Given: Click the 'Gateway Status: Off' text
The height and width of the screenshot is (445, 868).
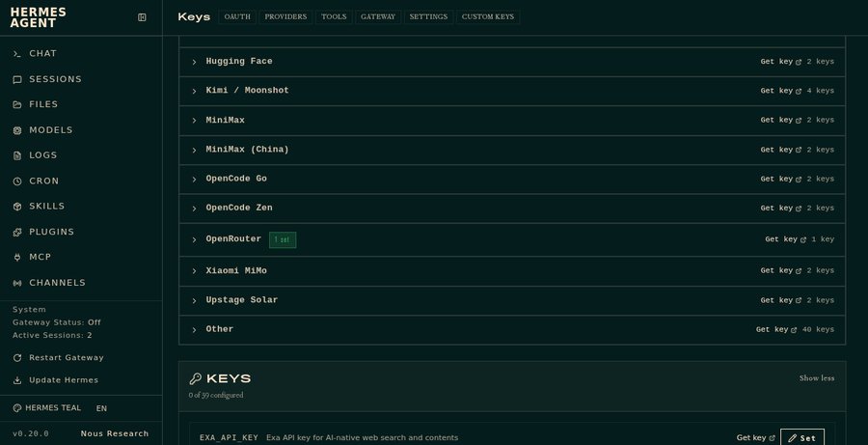Looking at the screenshot, I should (57, 322).
